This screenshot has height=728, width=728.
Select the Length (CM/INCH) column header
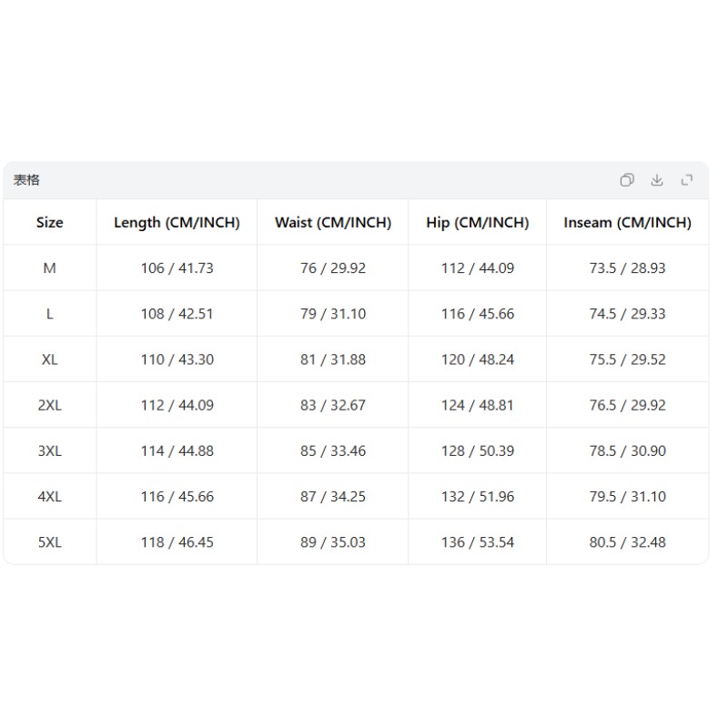(x=177, y=223)
